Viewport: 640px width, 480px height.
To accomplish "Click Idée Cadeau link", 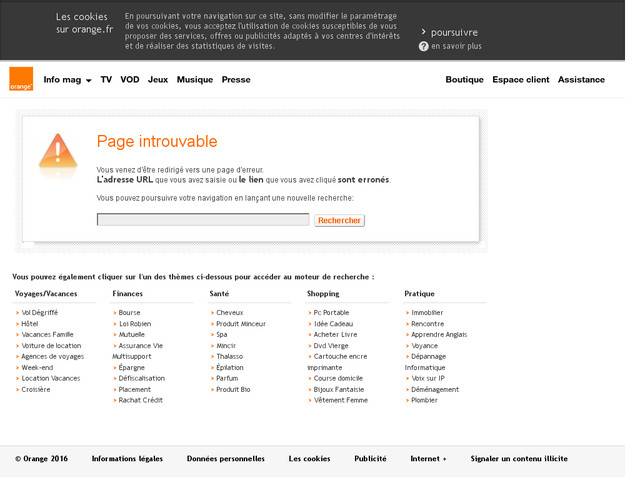I will pyautogui.click(x=333, y=324).
